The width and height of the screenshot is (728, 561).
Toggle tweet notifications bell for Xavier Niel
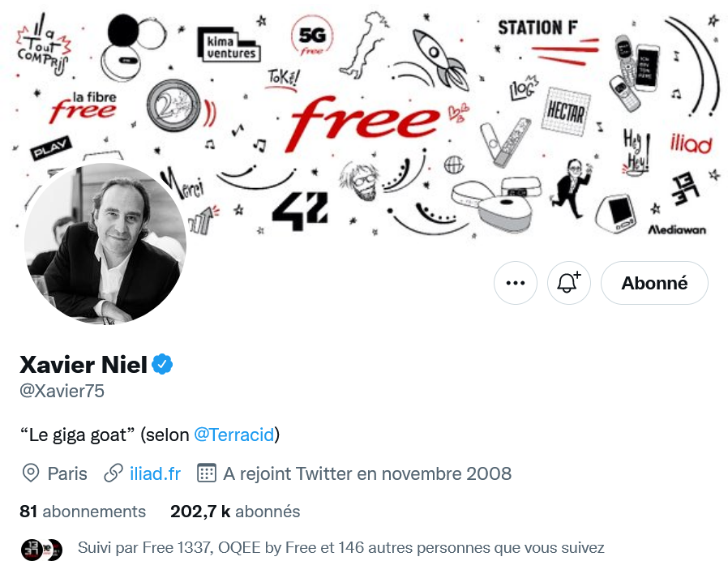tap(568, 283)
